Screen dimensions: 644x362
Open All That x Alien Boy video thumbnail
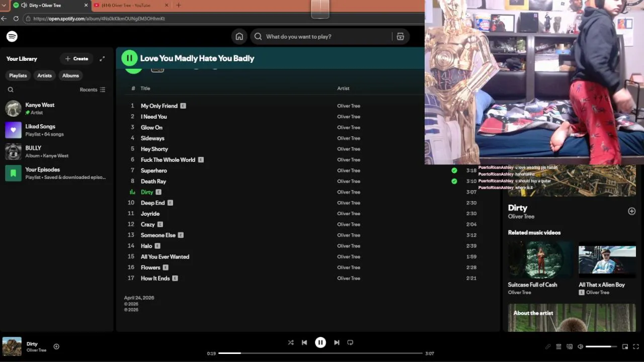click(607, 260)
